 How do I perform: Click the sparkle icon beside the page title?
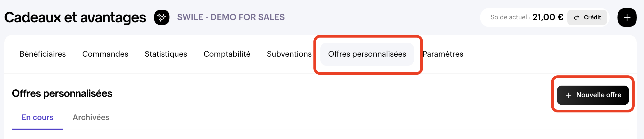[x=162, y=17]
